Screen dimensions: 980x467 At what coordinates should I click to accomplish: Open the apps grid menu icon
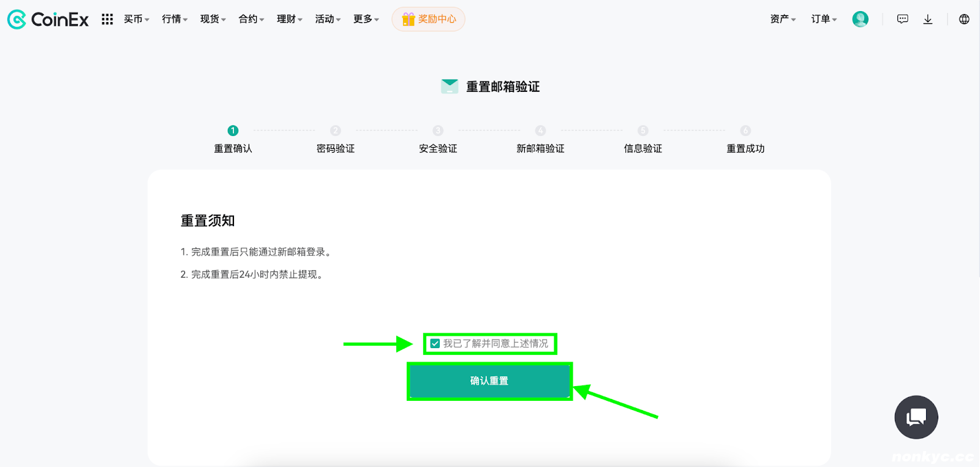point(107,20)
